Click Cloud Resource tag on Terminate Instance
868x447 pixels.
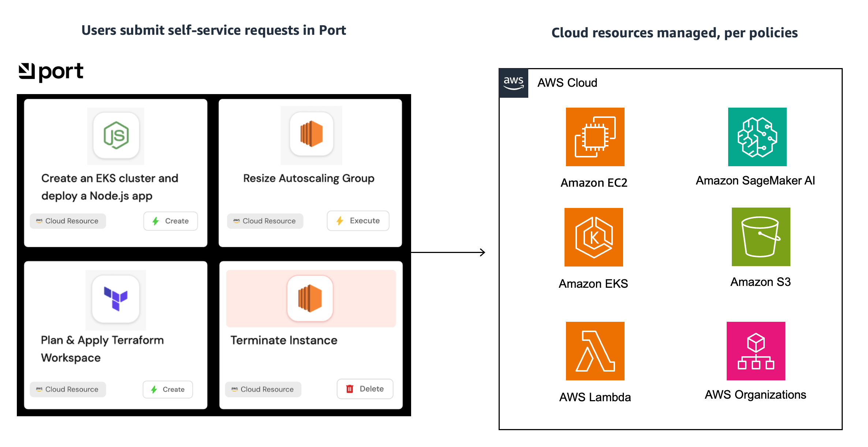click(263, 390)
